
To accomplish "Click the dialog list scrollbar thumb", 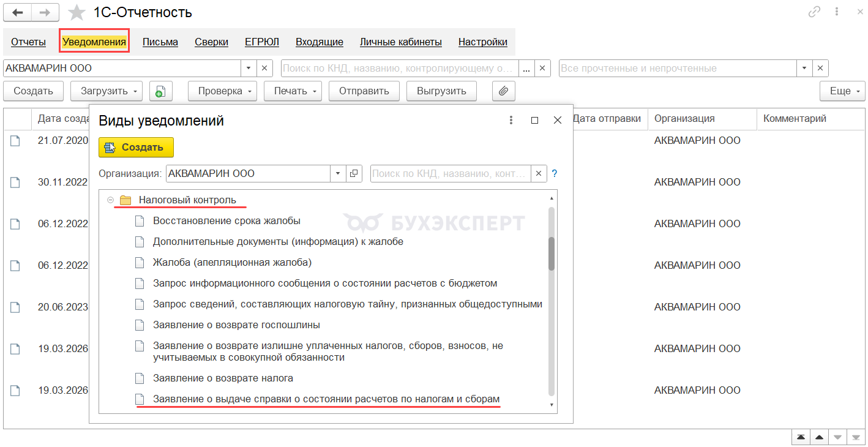I will point(552,253).
